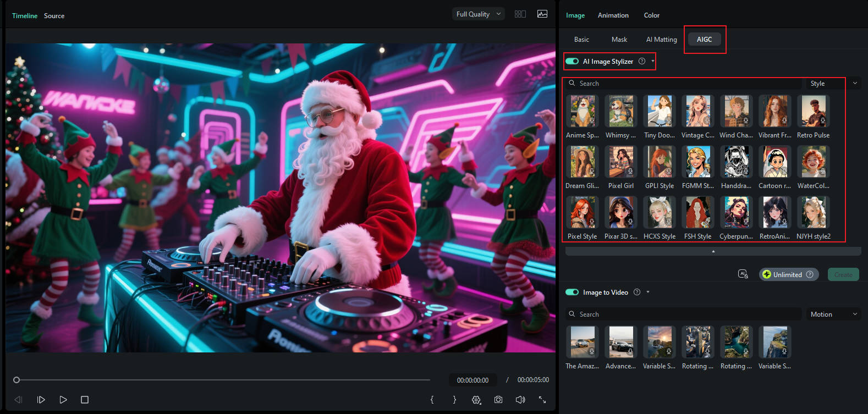Choose the Pixel Girl style thumbnail
Image resolution: width=868 pixels, height=414 pixels.
[621, 162]
